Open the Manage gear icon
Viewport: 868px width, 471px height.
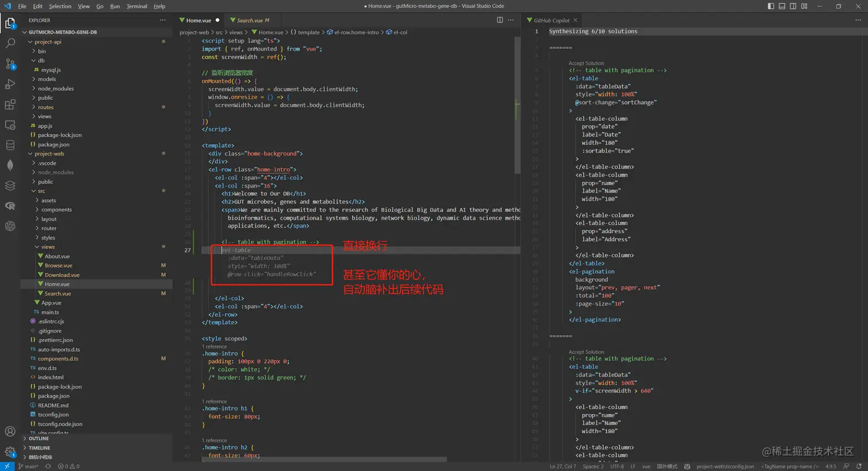[10, 451]
